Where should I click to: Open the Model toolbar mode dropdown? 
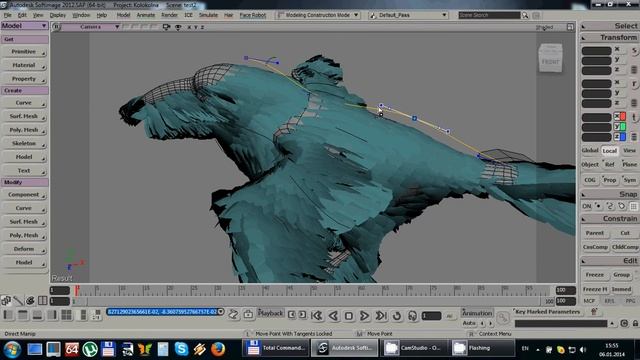[x=24, y=26]
